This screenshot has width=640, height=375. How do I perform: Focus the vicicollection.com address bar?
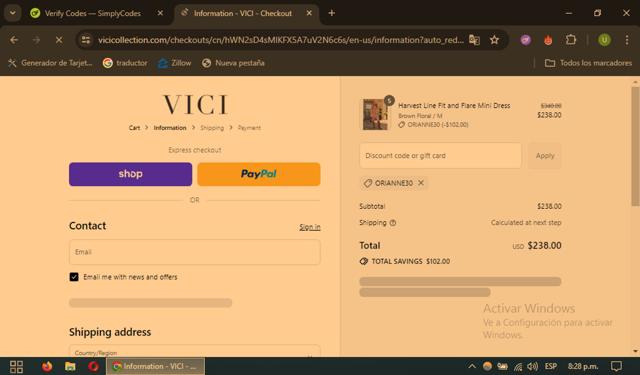(x=280, y=40)
